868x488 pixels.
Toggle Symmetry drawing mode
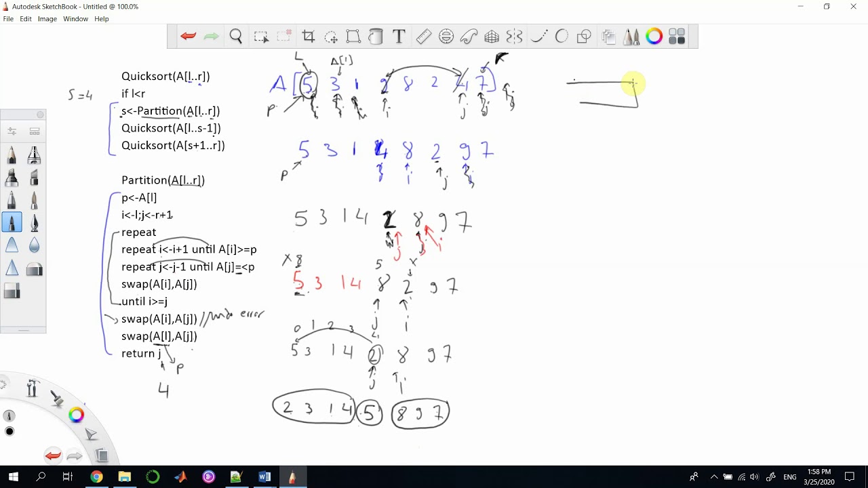(x=515, y=37)
